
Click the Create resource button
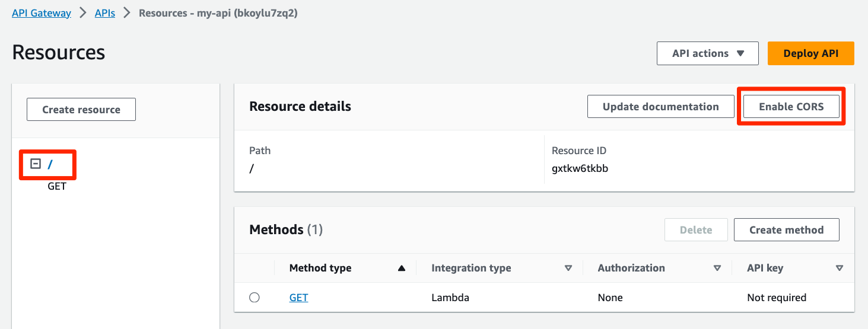click(x=81, y=110)
